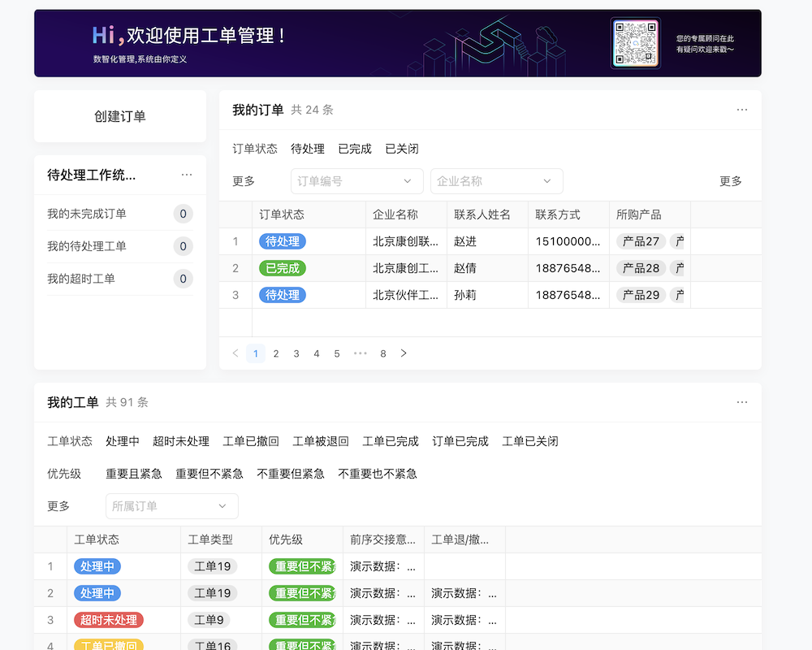Click the 处理中 badge in the first work order row
Viewport: 812px width, 650px height.
pos(97,566)
